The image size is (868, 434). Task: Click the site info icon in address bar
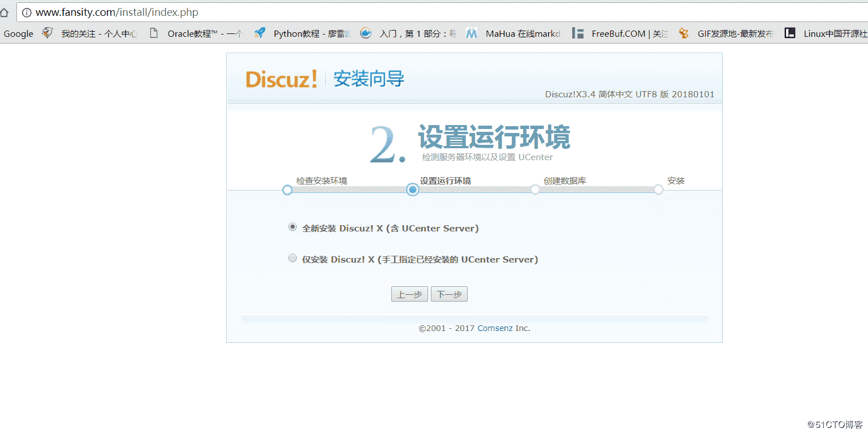click(x=26, y=12)
